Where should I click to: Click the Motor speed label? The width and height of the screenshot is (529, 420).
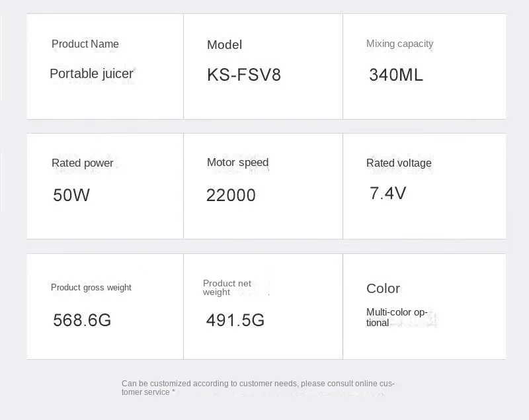point(237,162)
